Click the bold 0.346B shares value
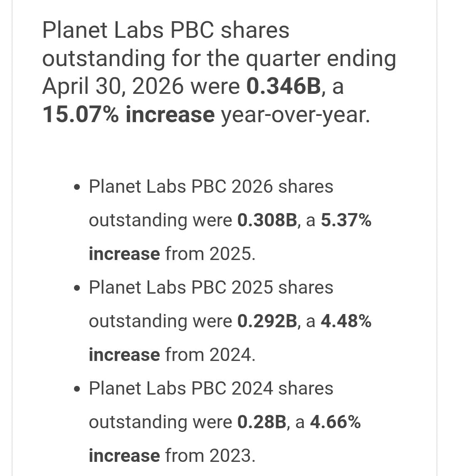This screenshot has width=449, height=476. (x=284, y=86)
